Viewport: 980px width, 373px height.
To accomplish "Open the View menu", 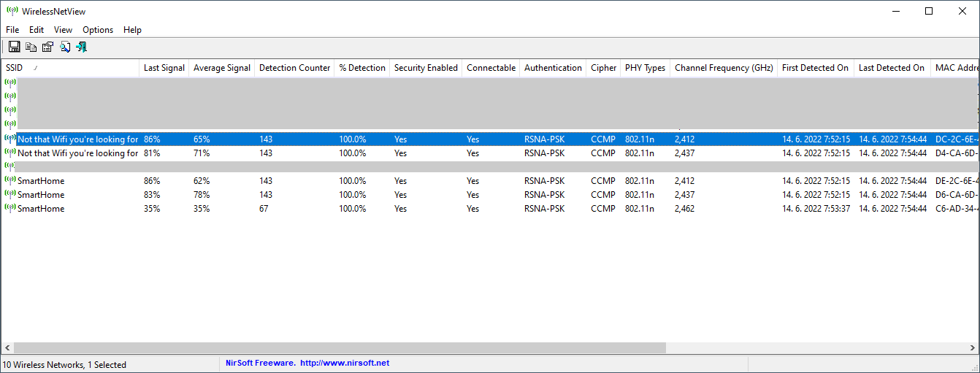I will point(63,30).
